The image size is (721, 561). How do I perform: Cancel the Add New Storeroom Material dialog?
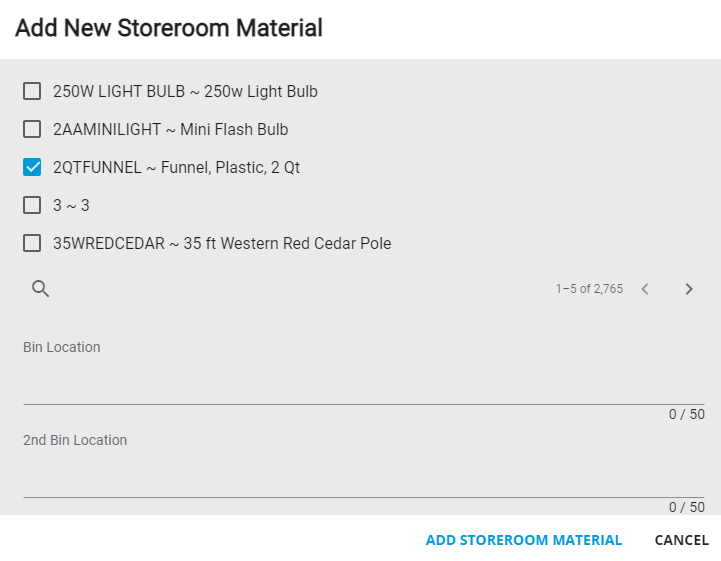[681, 540]
